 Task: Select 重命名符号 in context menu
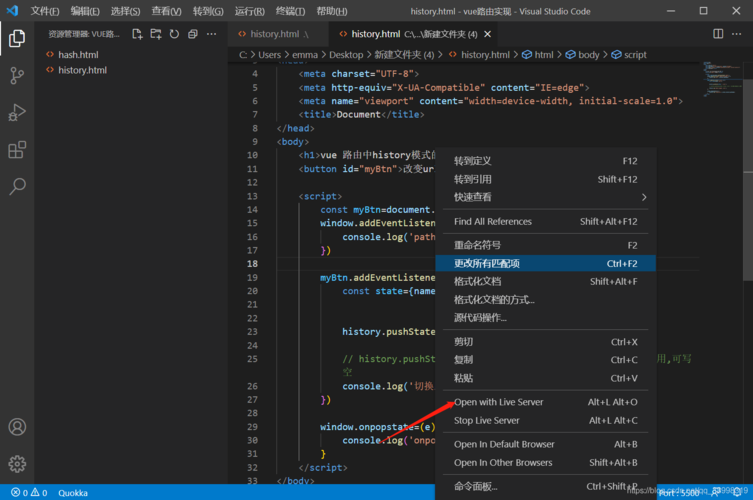[546, 245]
